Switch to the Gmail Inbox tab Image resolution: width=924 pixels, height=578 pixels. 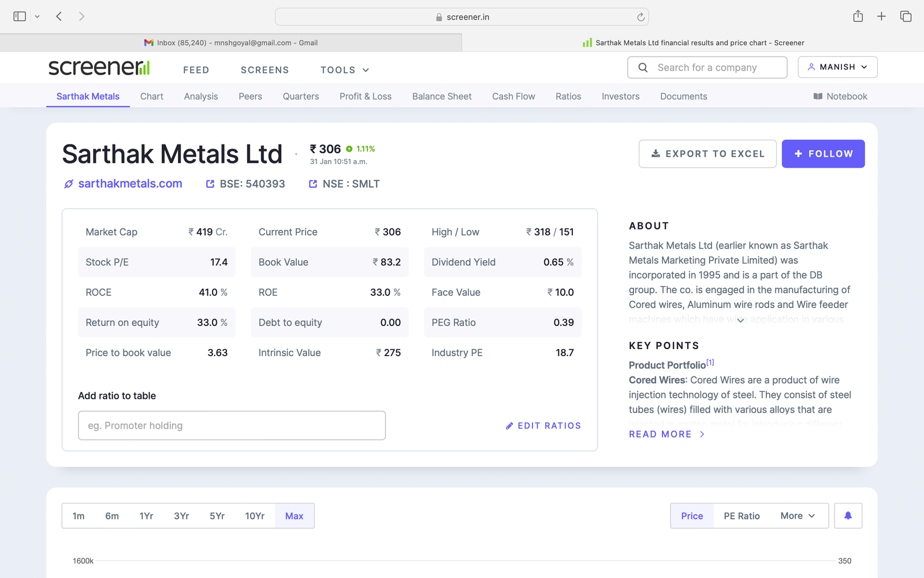[x=231, y=43]
